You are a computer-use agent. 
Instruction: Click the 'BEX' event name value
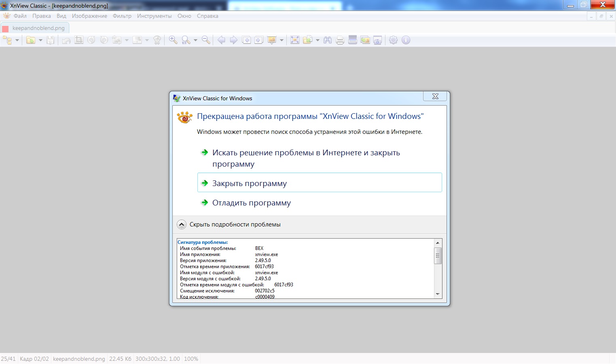click(x=259, y=248)
